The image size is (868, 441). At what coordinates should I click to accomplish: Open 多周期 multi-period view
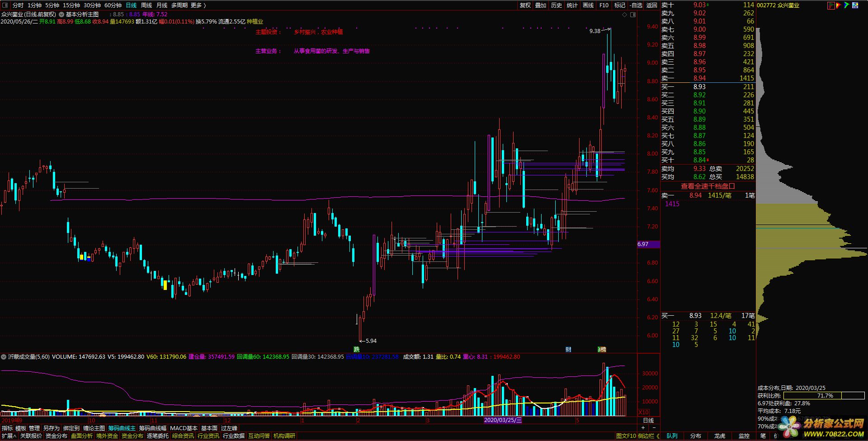click(179, 5)
